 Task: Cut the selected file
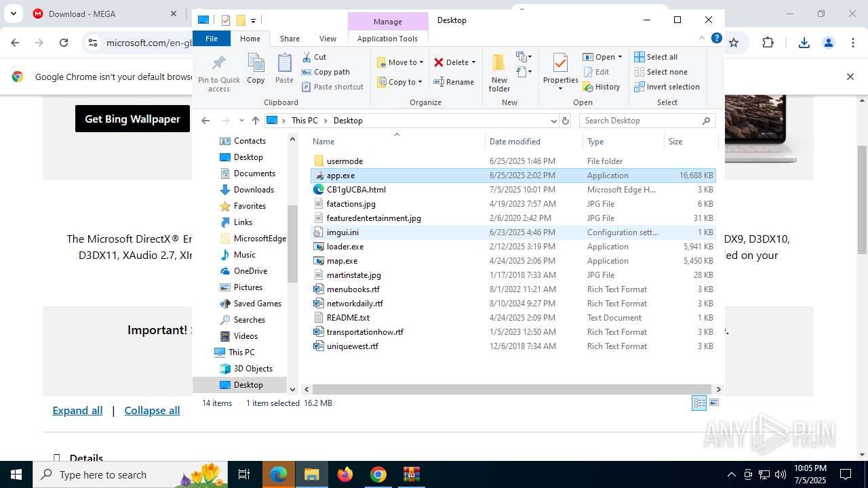(x=314, y=57)
